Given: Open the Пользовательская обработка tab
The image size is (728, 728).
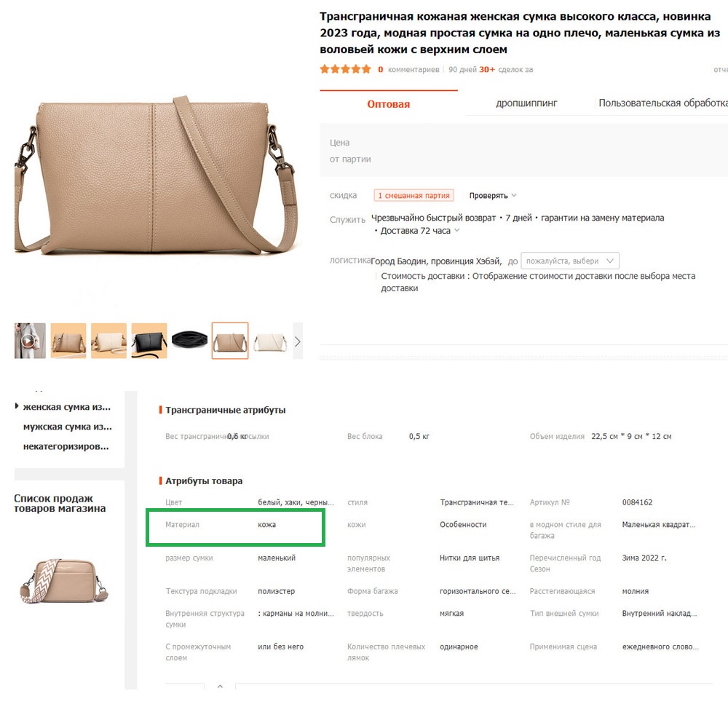Looking at the screenshot, I should [663, 103].
